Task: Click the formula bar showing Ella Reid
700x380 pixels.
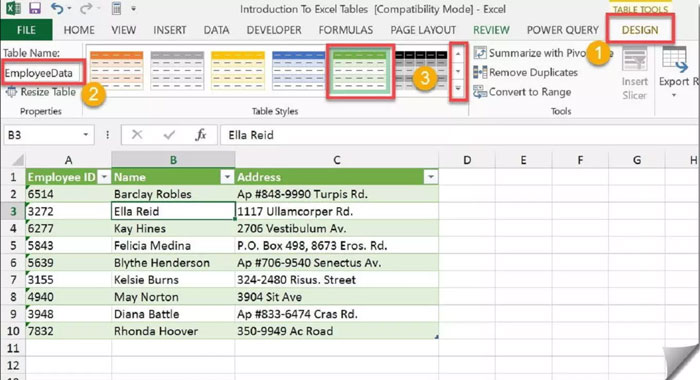Action: coord(459,135)
